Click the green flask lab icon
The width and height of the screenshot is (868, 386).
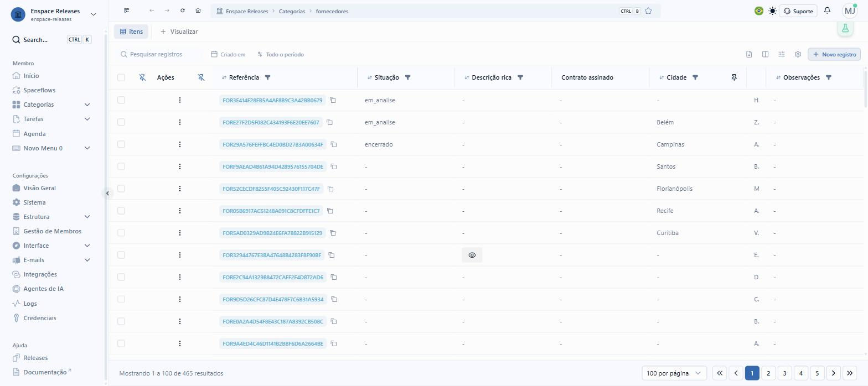click(845, 28)
